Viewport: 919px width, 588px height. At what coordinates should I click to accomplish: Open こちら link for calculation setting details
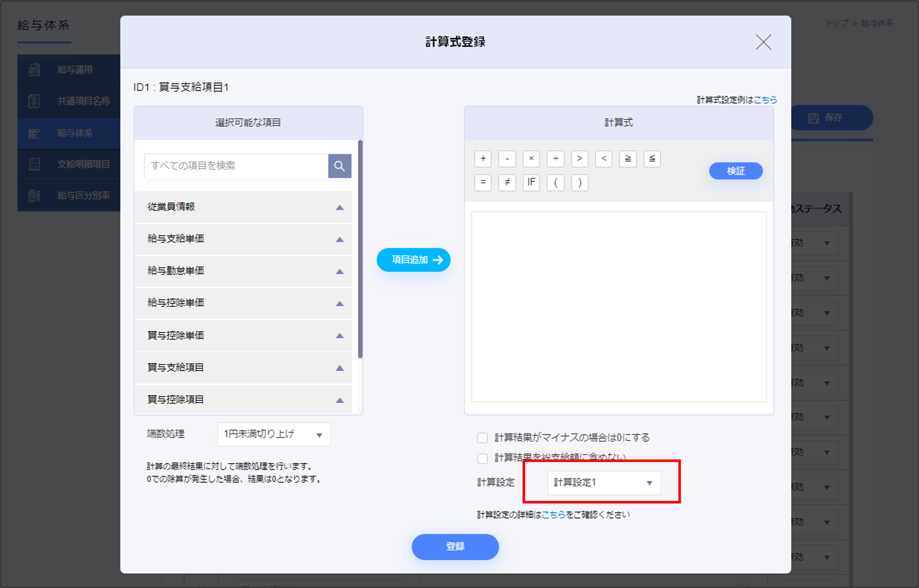pos(553,514)
